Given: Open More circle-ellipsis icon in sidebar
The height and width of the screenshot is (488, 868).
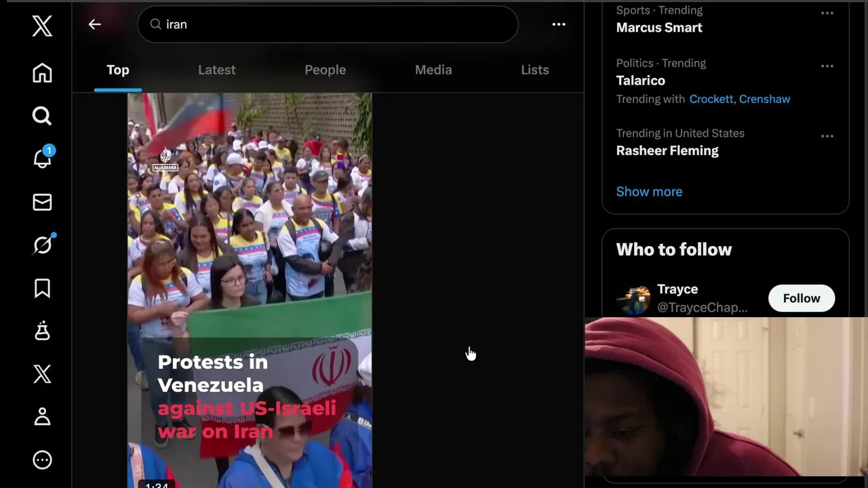Looking at the screenshot, I should (42, 460).
